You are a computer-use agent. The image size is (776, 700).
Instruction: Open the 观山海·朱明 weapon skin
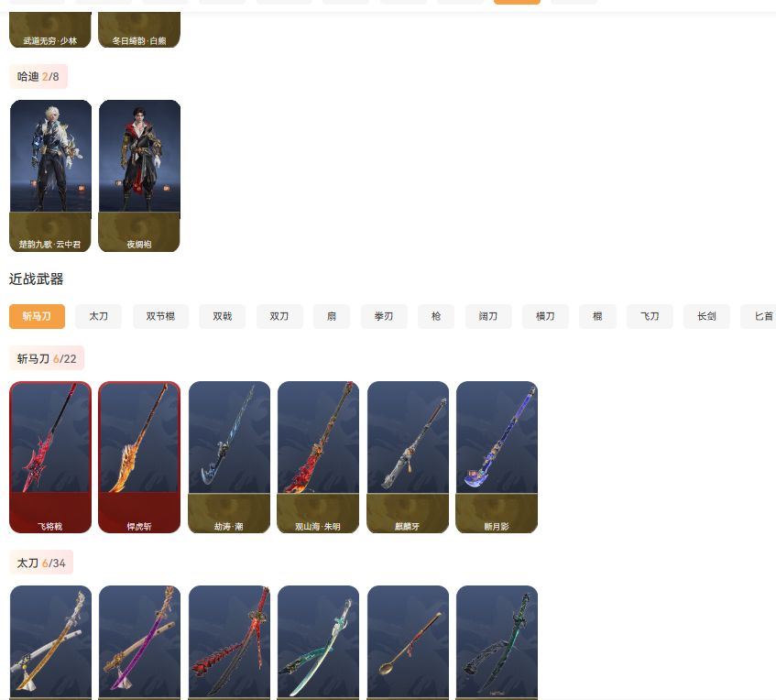(x=318, y=457)
